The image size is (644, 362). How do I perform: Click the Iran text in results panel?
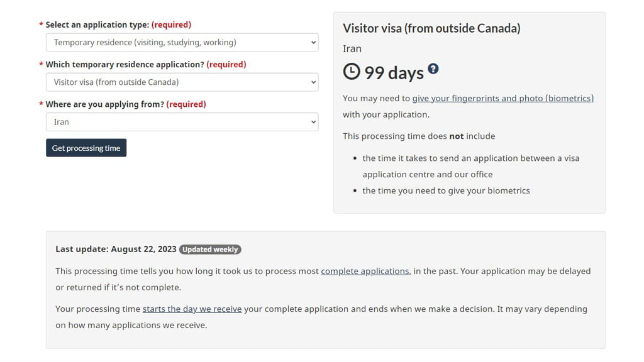[352, 48]
